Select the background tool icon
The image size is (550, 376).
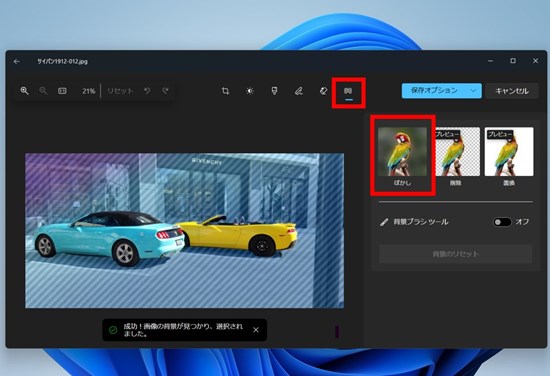[348, 91]
